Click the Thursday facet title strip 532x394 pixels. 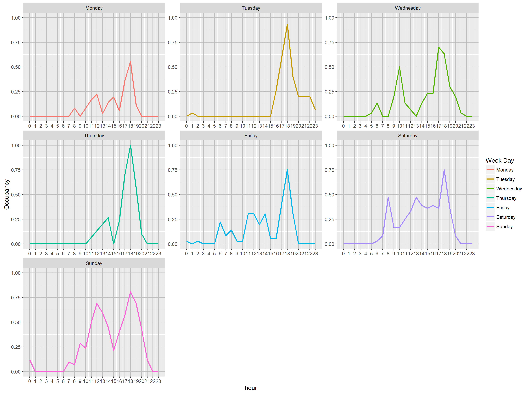click(94, 135)
